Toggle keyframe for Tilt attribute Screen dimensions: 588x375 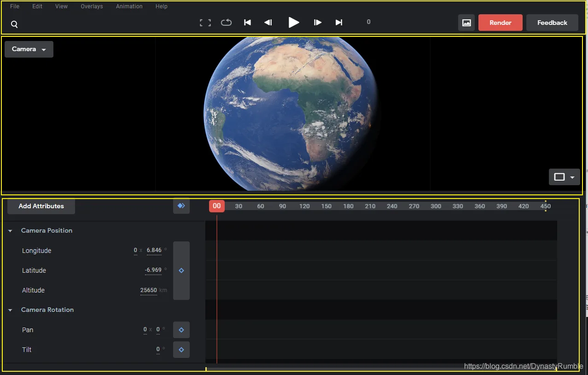tap(181, 350)
